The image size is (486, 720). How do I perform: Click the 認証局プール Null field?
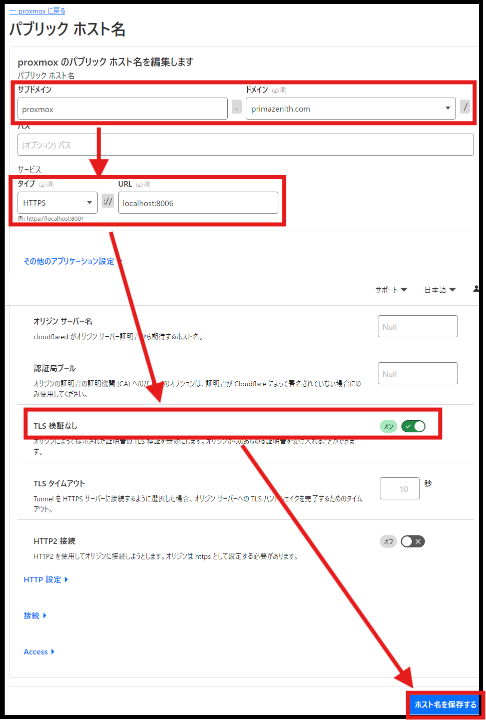click(418, 373)
